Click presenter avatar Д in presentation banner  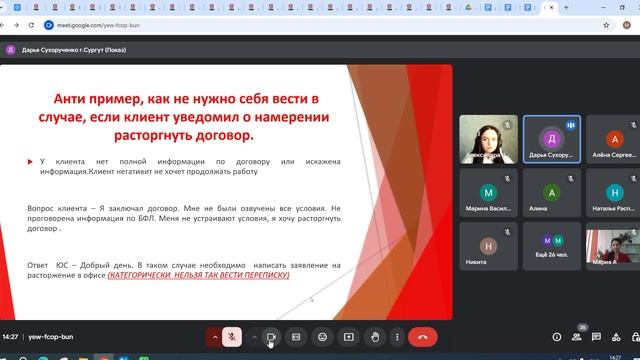click(11, 50)
